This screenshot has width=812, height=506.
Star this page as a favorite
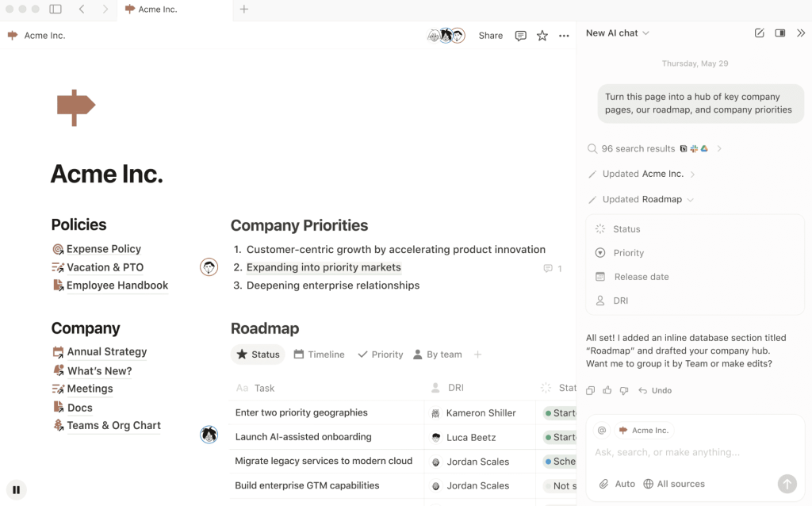[x=542, y=36]
